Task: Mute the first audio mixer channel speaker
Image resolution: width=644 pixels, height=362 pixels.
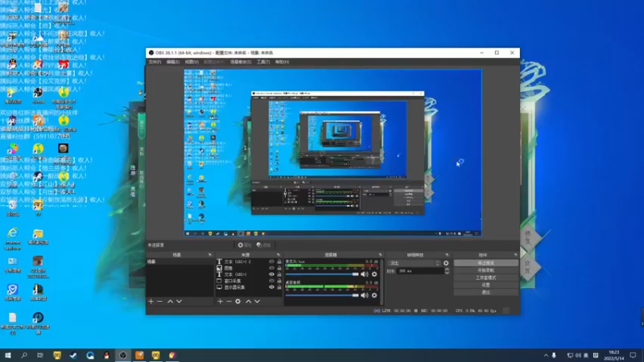Action: [x=365, y=274]
